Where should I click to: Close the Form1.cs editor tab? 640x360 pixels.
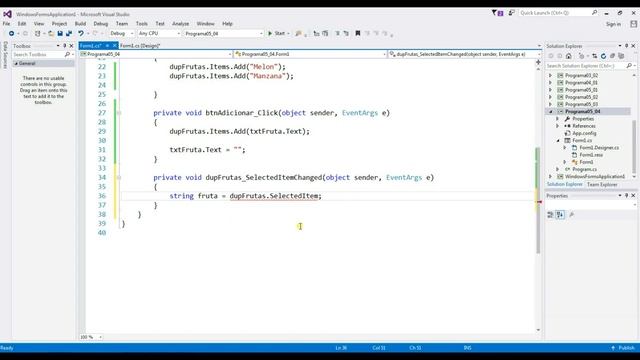tap(114, 46)
